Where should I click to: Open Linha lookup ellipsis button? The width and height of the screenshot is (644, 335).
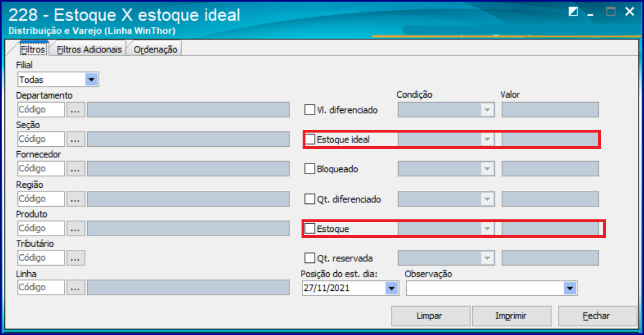pos(76,288)
